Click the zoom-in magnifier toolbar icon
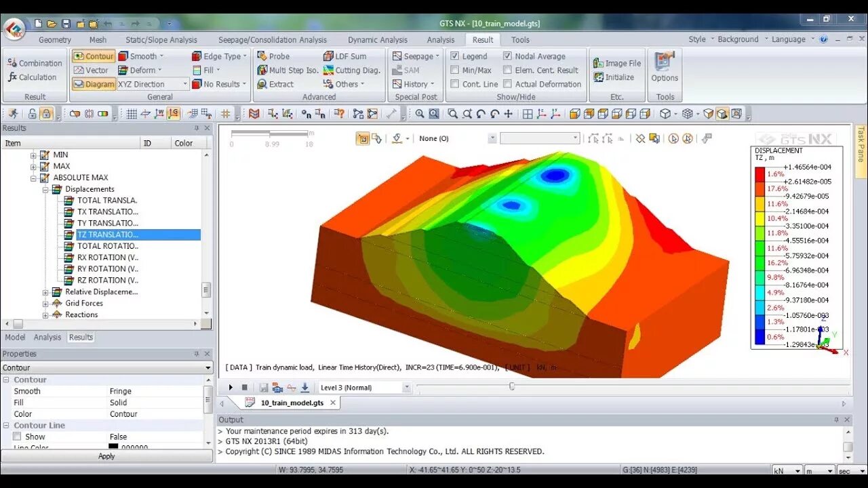The height and width of the screenshot is (488, 868). [420, 114]
